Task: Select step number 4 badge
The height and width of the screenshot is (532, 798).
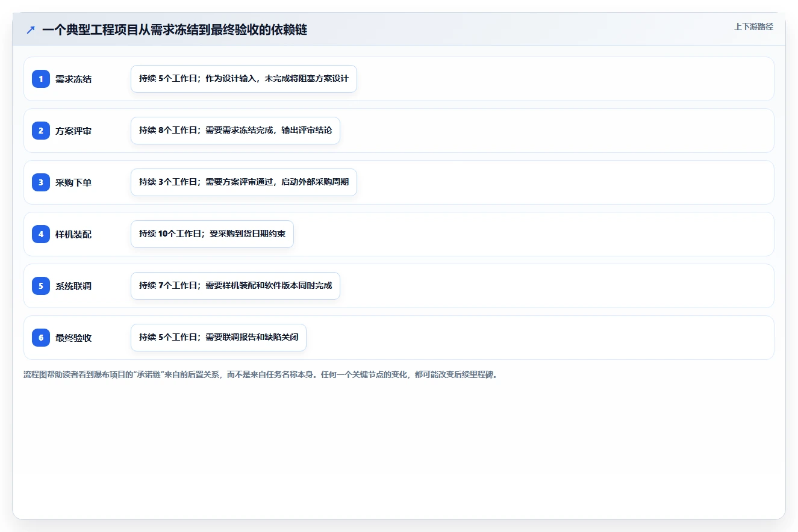Action: (x=41, y=234)
